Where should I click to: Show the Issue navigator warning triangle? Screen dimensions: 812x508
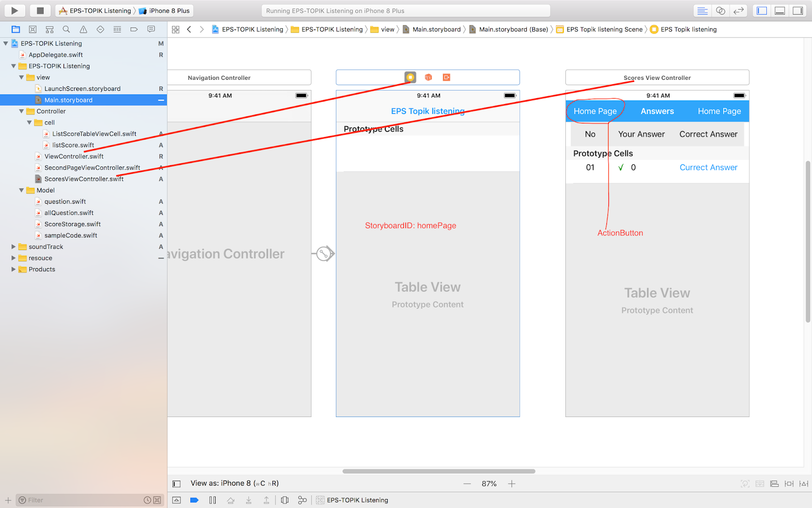(83, 29)
